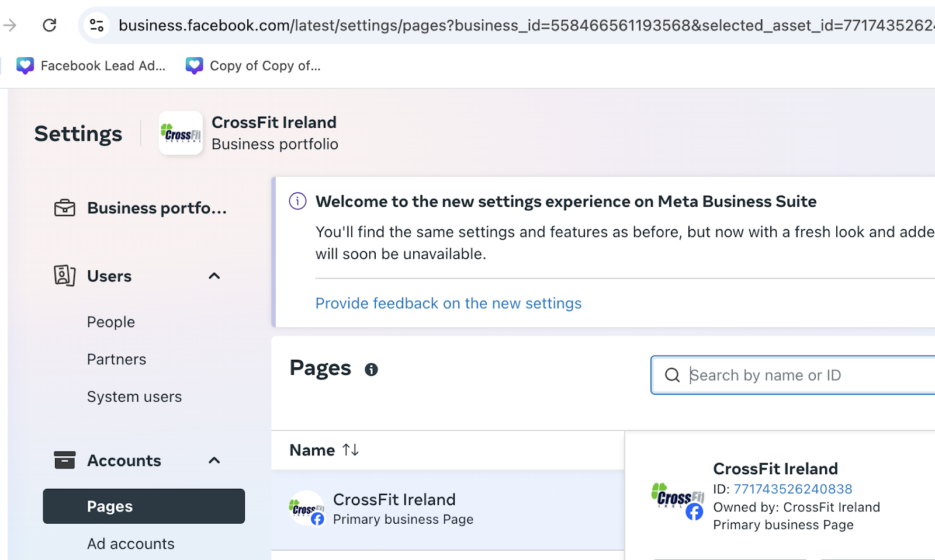Collapse the Accounts section chevron
This screenshot has width=935, height=560.
[214, 460]
